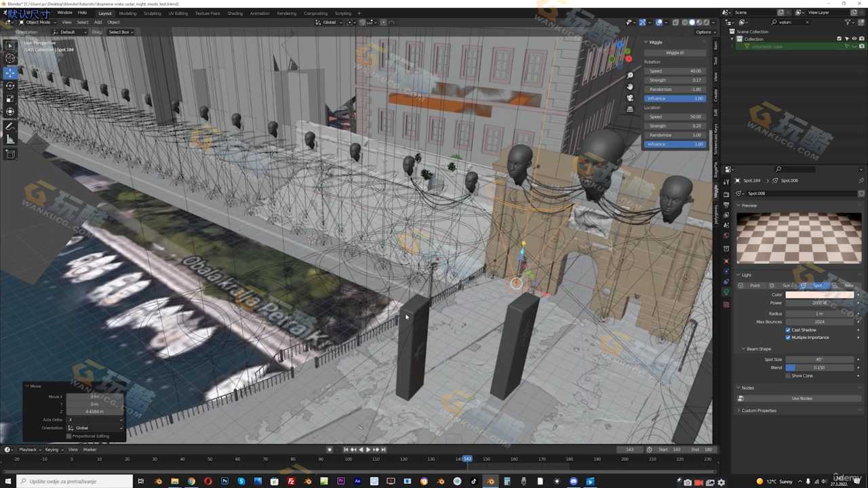Click the viewport zoom magnifier gizmo
Screen dimensions: 868x488
630,75
